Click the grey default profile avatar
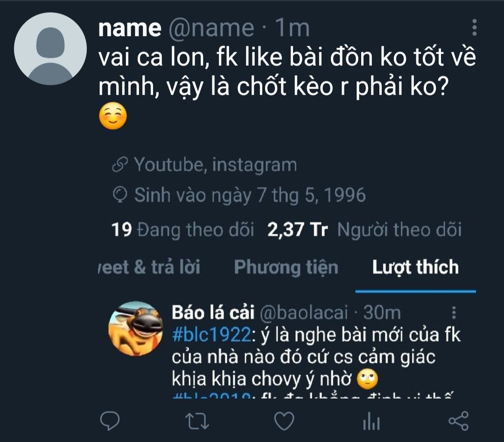This screenshot has width=504, height=442. click(50, 48)
